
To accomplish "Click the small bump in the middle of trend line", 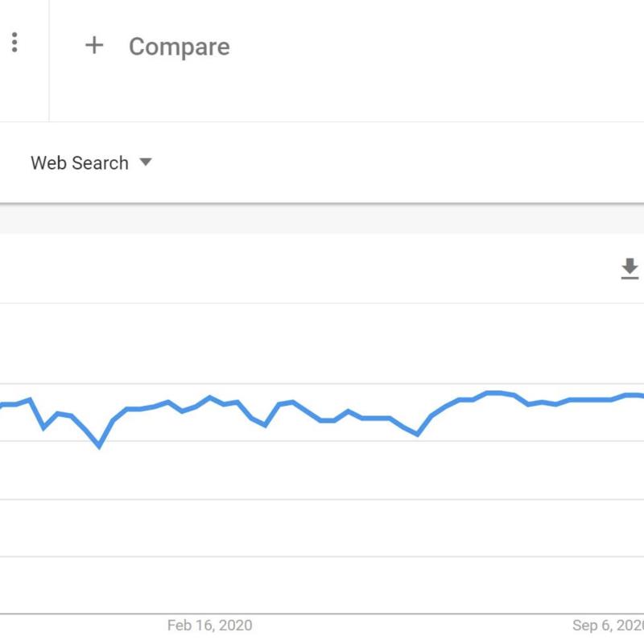I will click(x=348, y=411).
